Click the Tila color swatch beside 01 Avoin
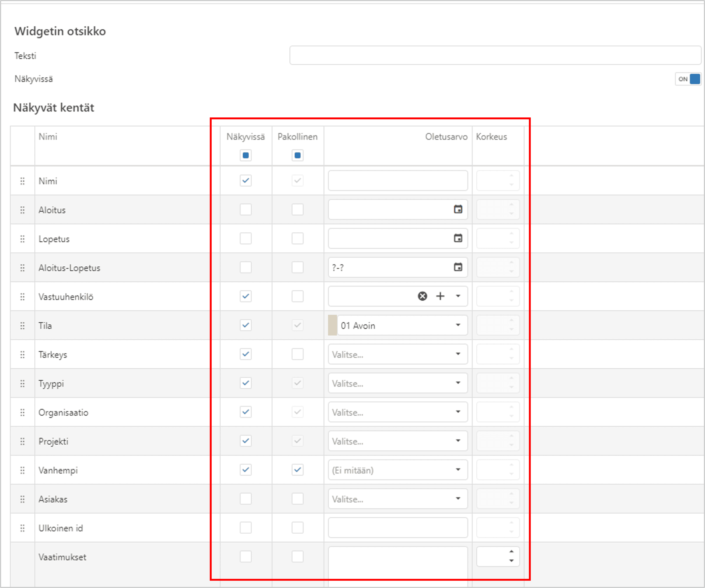Screen dimensions: 705x588 point(332,325)
